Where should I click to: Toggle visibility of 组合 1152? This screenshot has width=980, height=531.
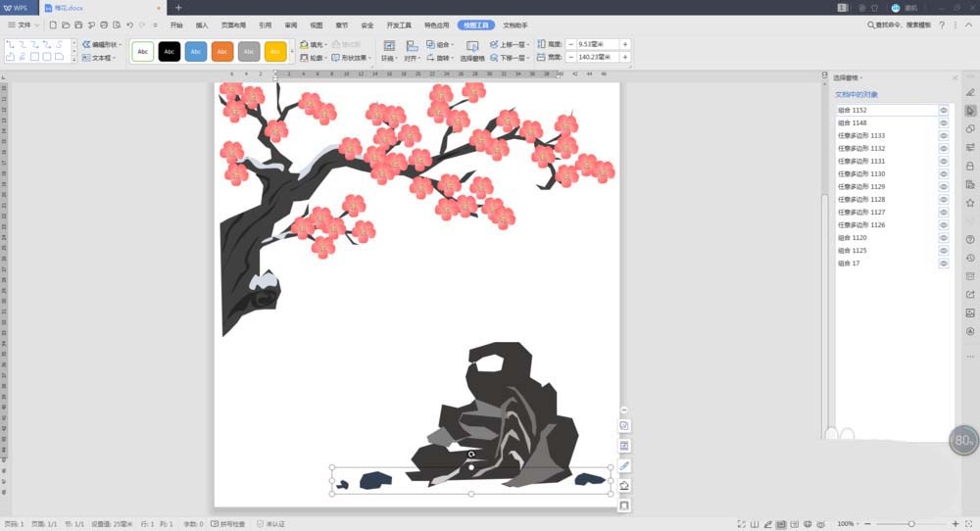tap(944, 110)
